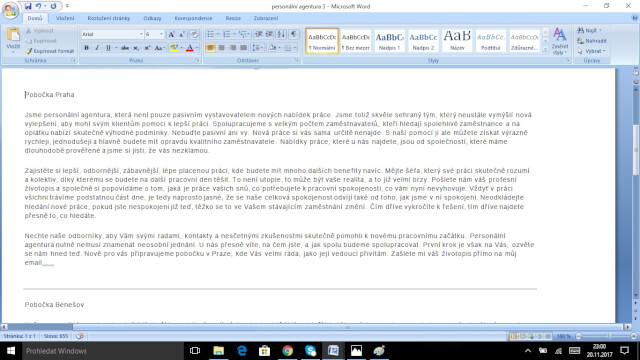Open Chrome from the taskbar
640x360 pixels.
click(287, 351)
